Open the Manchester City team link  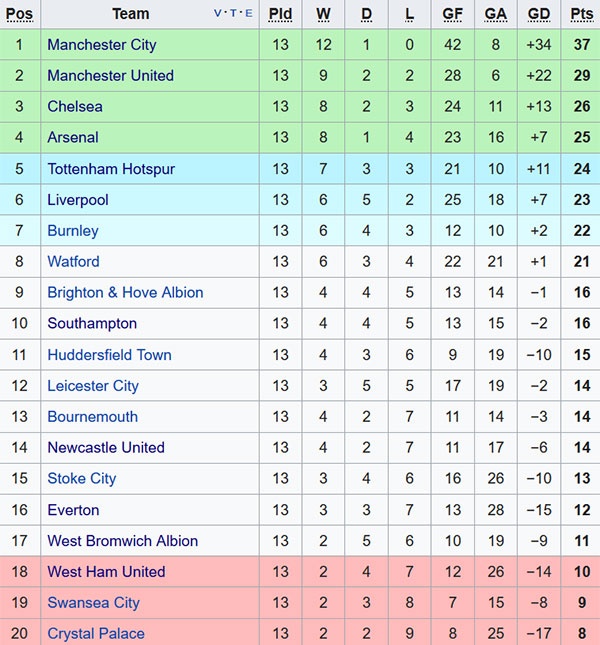[102, 45]
